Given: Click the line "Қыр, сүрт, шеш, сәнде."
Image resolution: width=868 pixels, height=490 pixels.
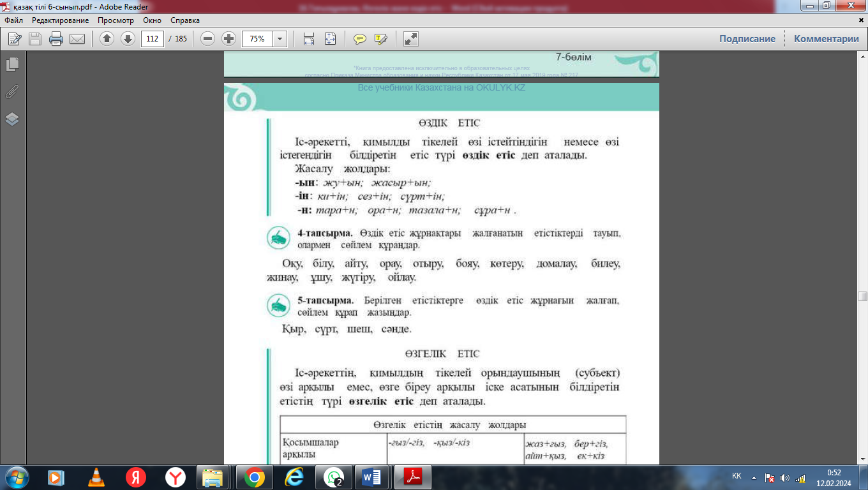Looking at the screenshot, I should (x=347, y=330).
